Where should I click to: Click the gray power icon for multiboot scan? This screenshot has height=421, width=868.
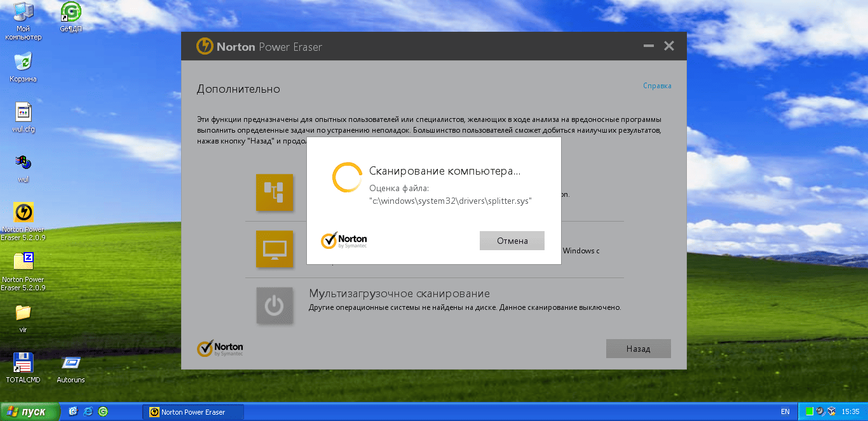(275, 306)
